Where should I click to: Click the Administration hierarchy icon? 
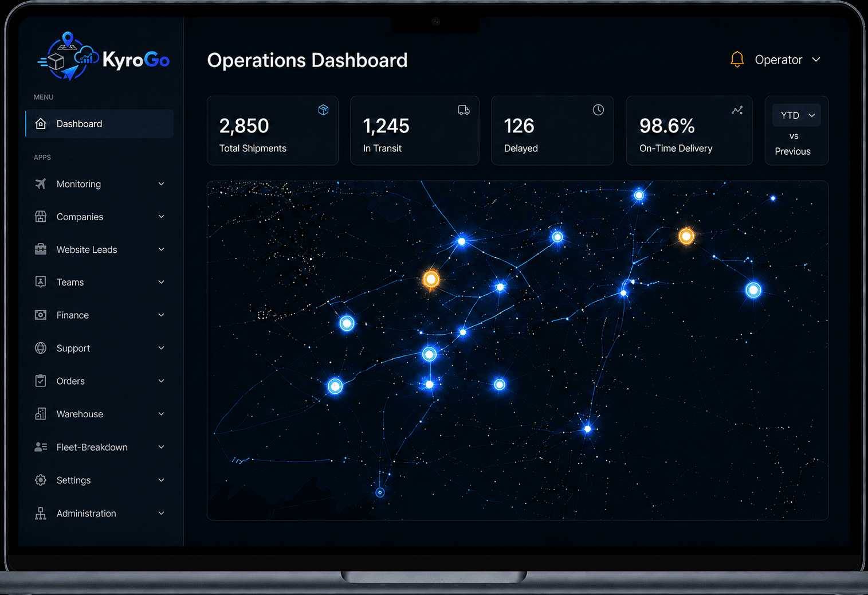point(41,514)
